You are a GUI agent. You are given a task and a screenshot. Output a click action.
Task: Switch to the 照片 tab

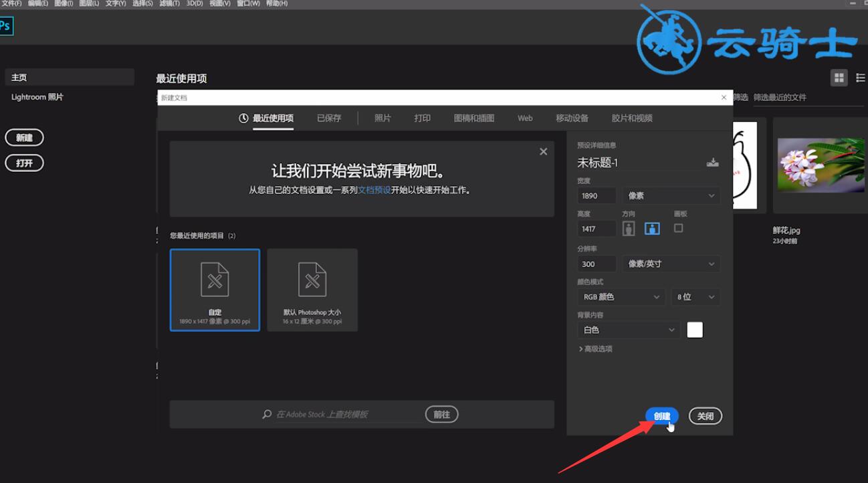tap(383, 118)
